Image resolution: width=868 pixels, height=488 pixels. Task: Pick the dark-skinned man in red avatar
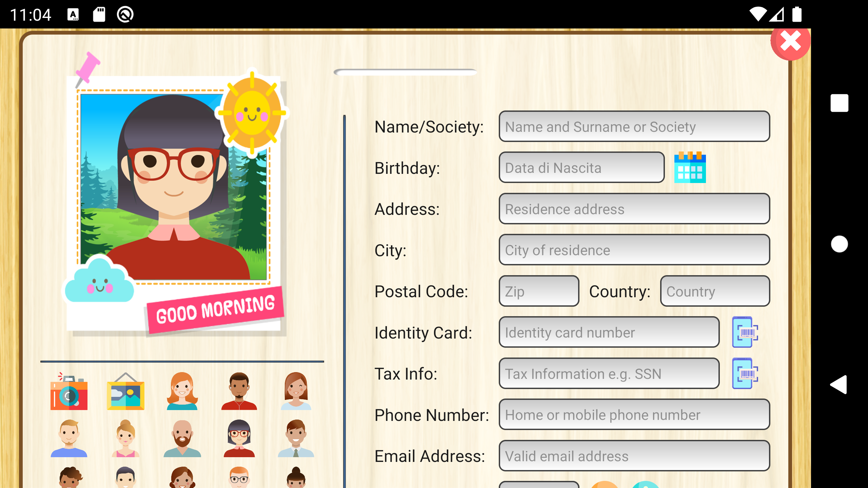pyautogui.click(x=239, y=391)
